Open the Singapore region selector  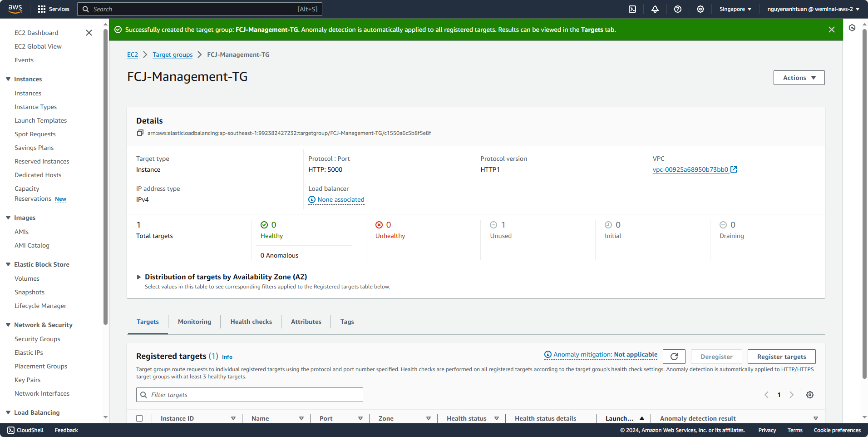(734, 9)
